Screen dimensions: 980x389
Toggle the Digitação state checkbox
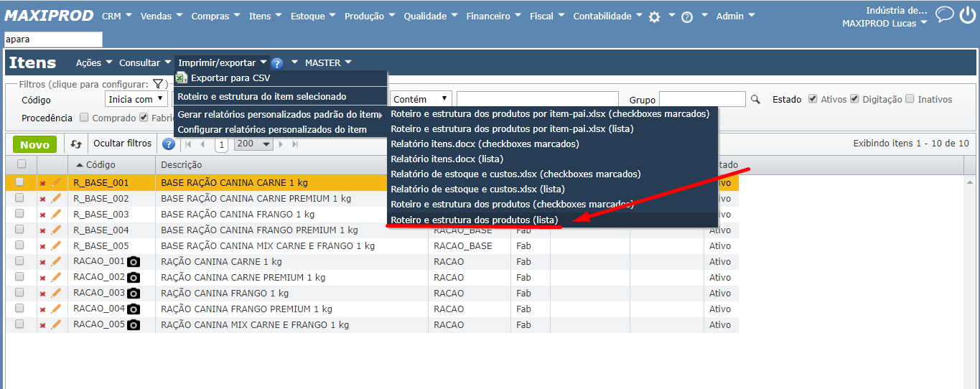point(854,99)
